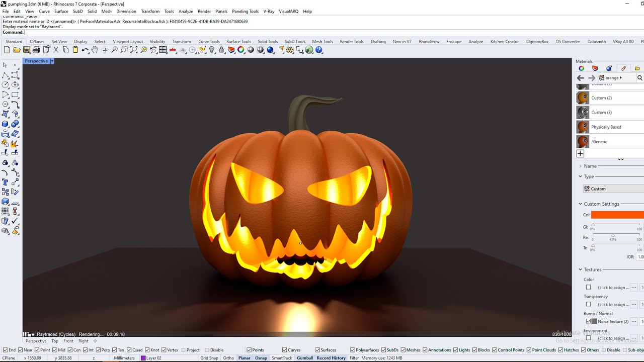Select the Polyline tool in sidebar

tap(6, 75)
